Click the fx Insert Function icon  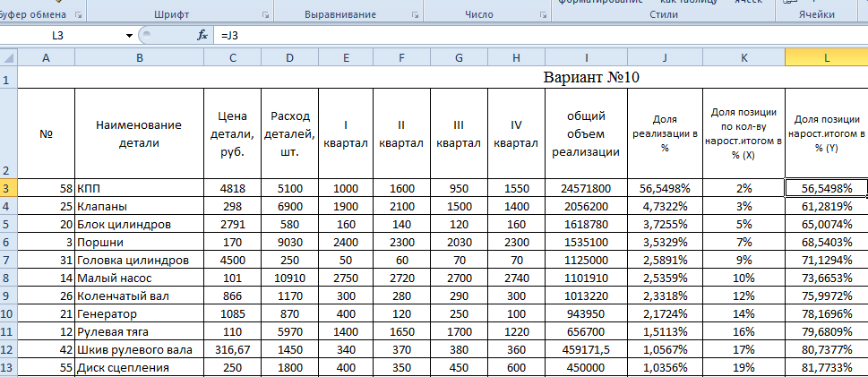coord(202,36)
